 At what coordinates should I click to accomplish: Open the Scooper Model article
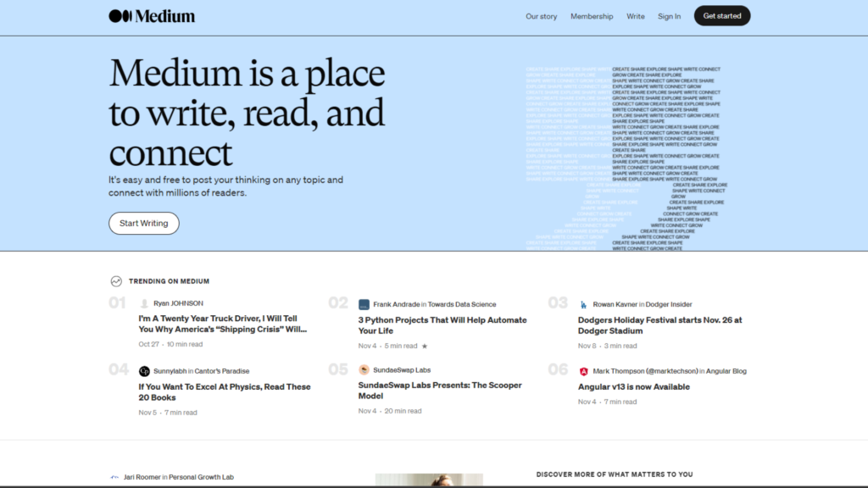pos(440,390)
